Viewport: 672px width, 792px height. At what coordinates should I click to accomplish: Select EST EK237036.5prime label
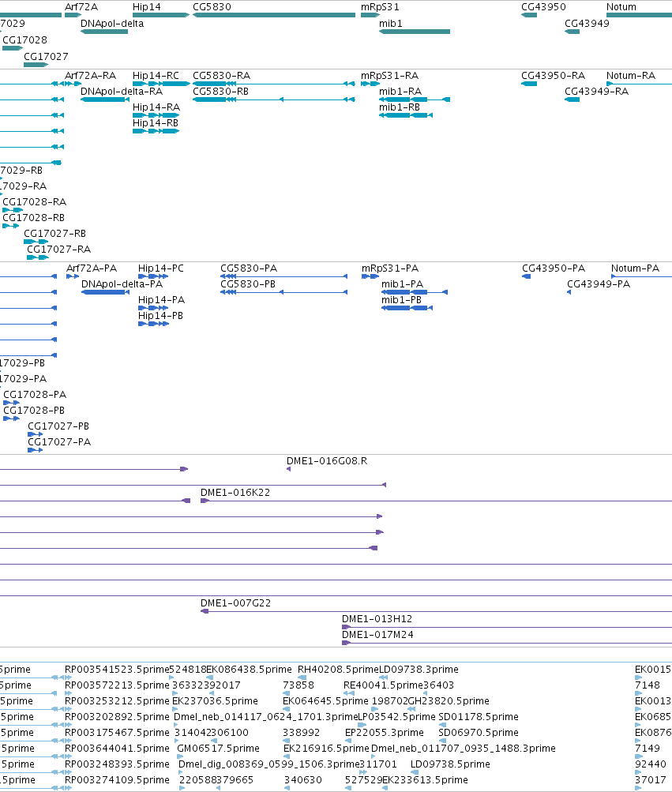[x=216, y=701]
